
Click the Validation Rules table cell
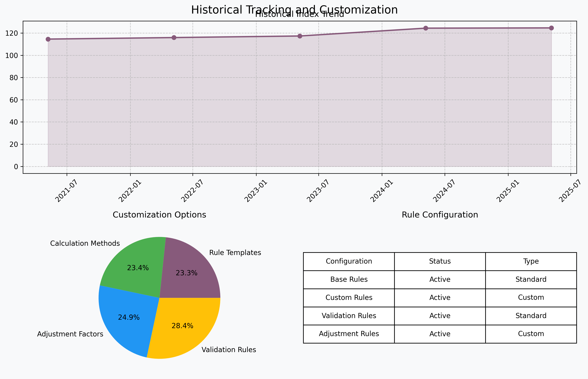coord(349,316)
